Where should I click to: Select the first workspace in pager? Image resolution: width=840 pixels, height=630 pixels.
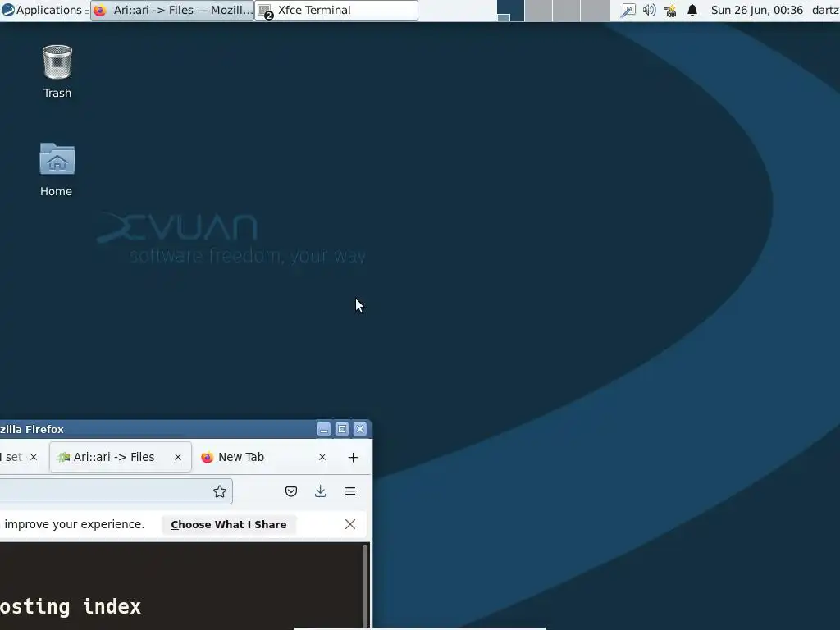pyautogui.click(x=510, y=10)
